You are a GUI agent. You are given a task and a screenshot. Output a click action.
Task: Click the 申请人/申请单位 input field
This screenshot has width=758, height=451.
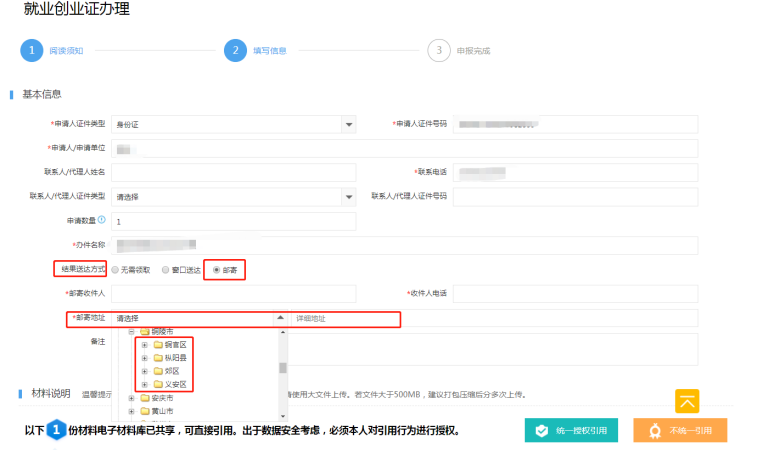tap(405, 148)
